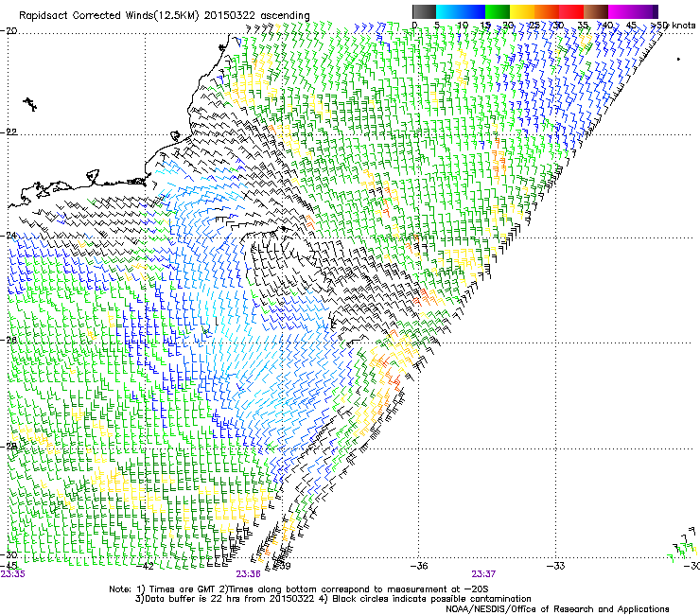Click the purple '23:35' time stamp
The width and height of the screenshot is (700, 615).
pyautogui.click(x=12, y=574)
